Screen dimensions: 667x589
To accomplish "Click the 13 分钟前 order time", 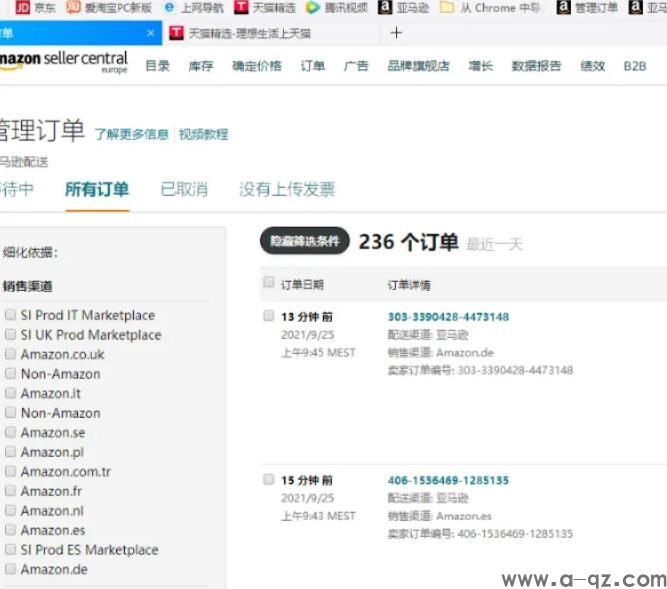I will click(307, 317).
